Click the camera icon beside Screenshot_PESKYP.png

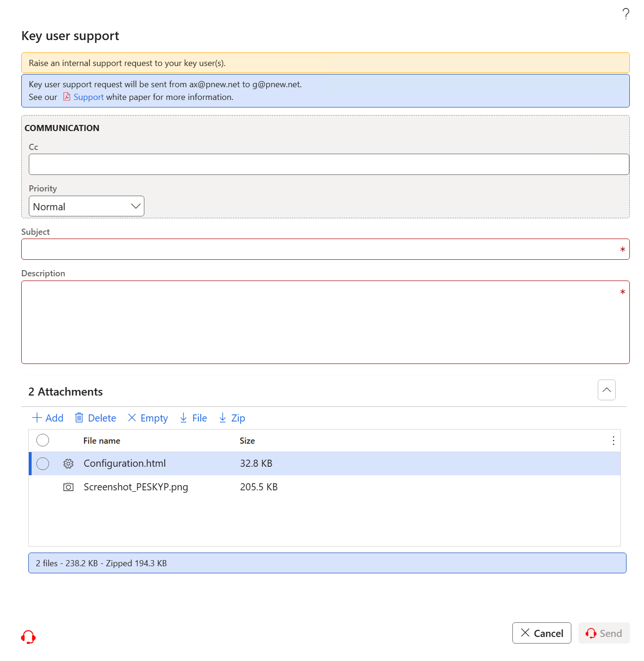click(68, 487)
